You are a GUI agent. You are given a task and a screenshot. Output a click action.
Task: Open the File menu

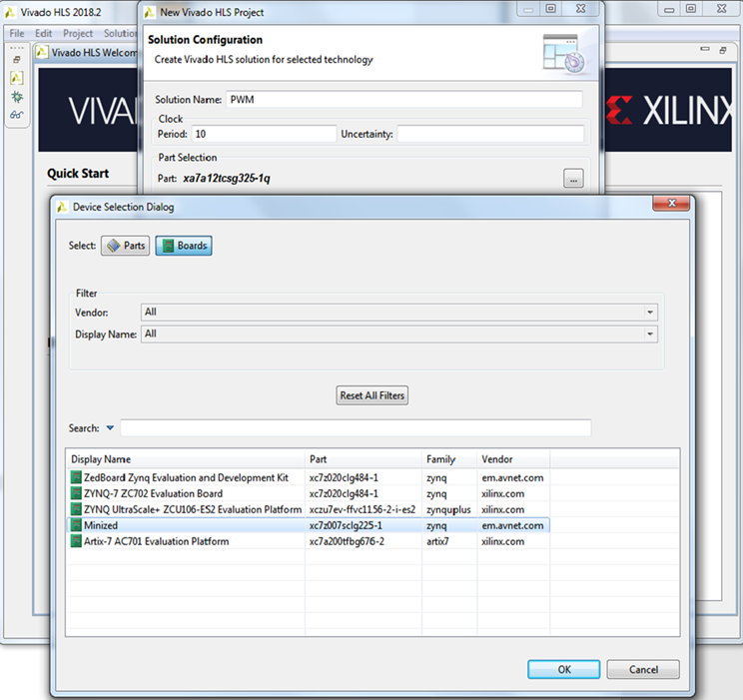[17, 33]
